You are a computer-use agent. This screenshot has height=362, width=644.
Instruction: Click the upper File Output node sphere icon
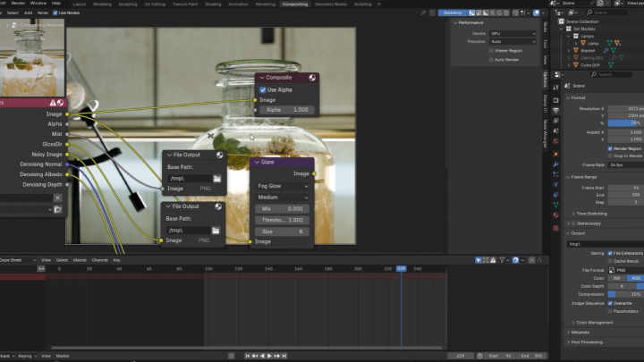[220, 155]
